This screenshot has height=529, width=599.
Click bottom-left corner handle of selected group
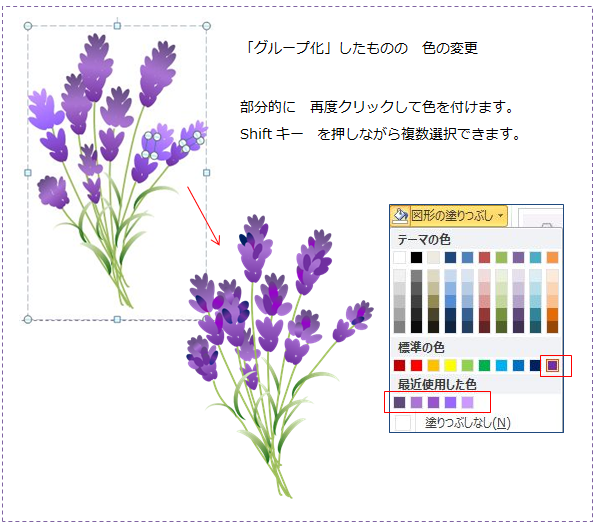[28, 319]
